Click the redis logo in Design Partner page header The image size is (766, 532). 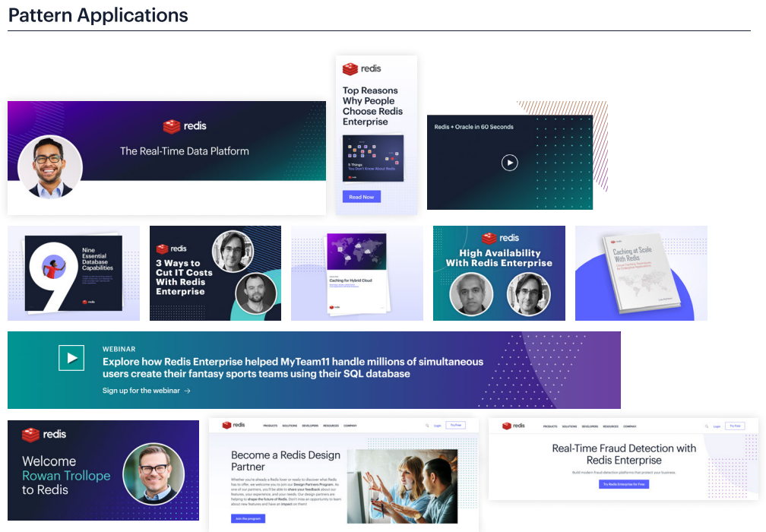pos(233,425)
